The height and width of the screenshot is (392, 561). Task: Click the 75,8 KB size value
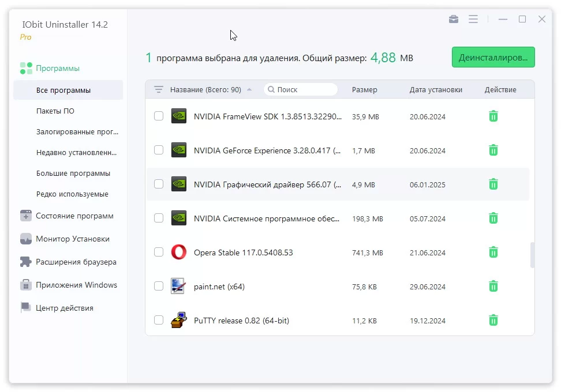[x=364, y=287]
